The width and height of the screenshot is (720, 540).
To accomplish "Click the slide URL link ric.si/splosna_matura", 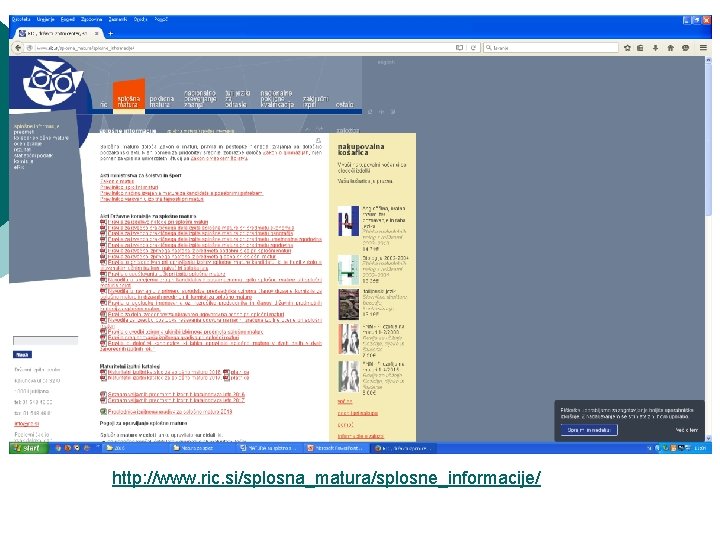I will [326, 478].
